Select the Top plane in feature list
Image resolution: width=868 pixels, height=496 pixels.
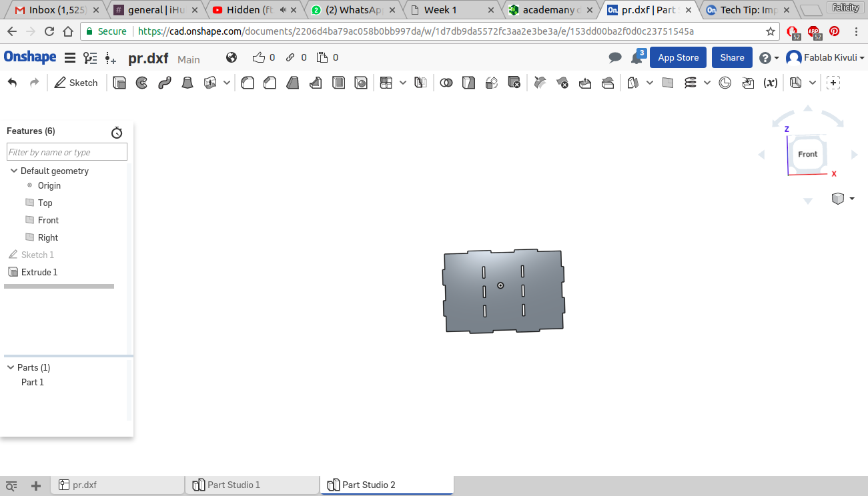pyautogui.click(x=45, y=203)
